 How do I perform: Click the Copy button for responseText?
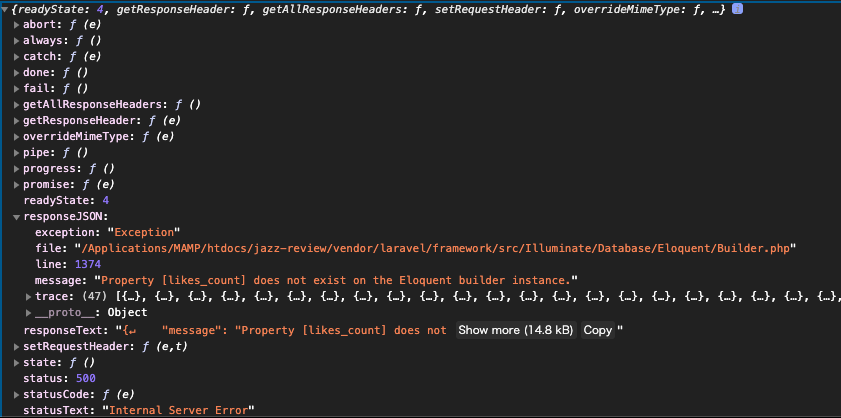[597, 330]
